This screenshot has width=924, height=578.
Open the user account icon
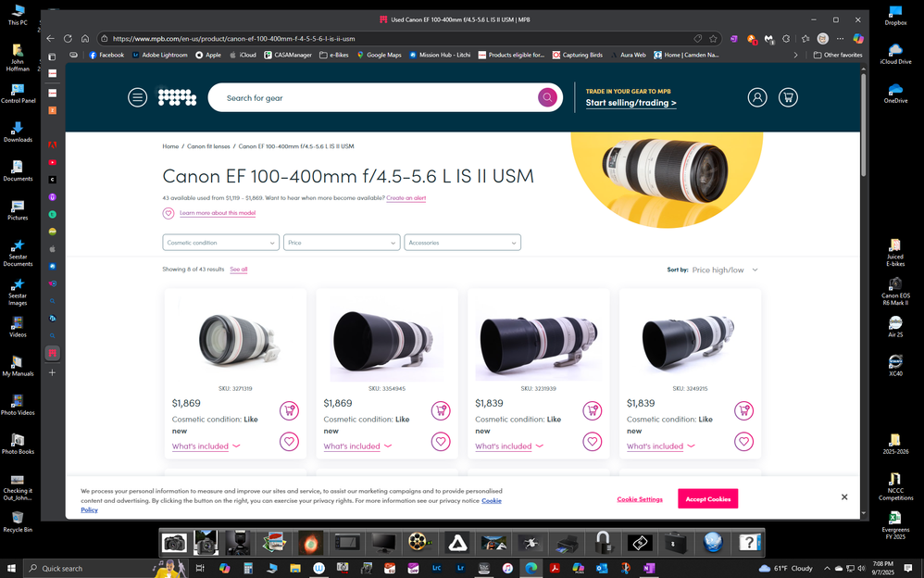click(x=756, y=97)
